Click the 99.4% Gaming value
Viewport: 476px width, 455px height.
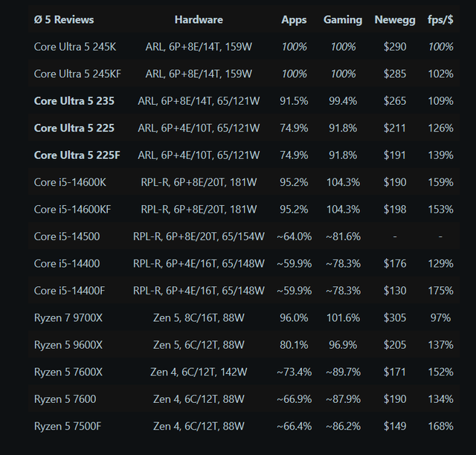pyautogui.click(x=343, y=101)
